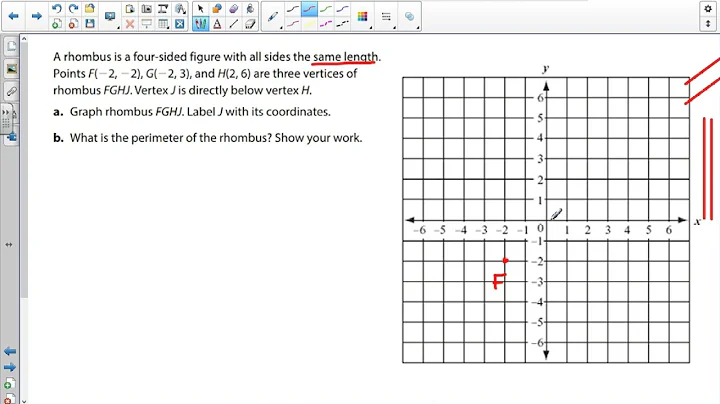Viewport: 720px width, 404px height.
Task: Open the document camera tool icon
Action: click(163, 9)
